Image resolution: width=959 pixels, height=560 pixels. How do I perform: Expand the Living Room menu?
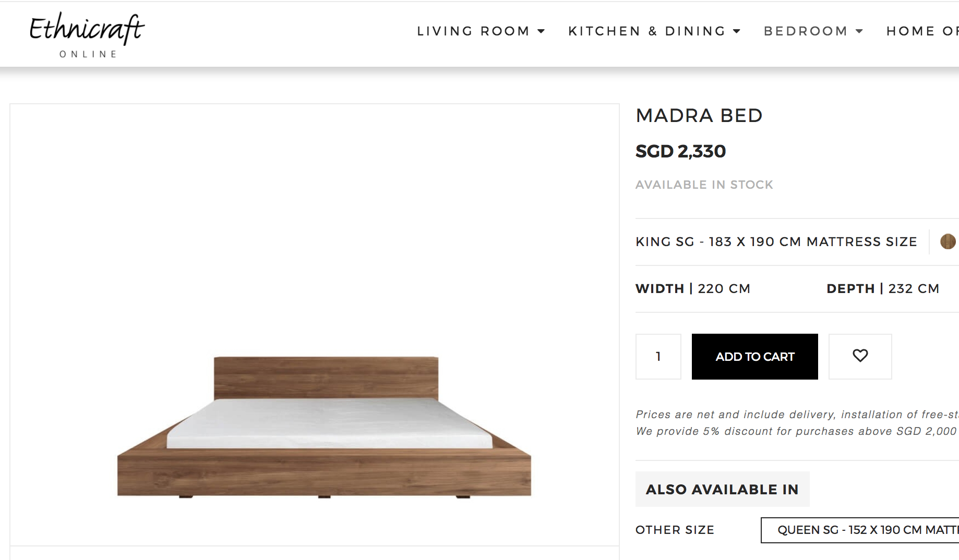coord(481,31)
